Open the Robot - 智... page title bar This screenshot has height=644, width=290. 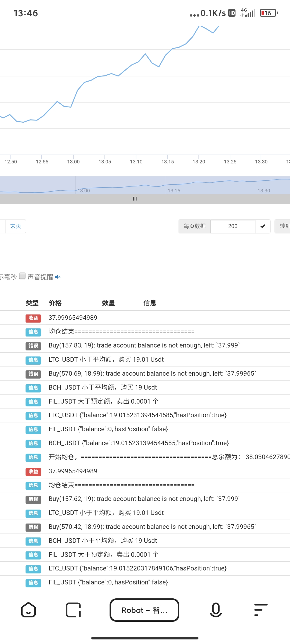(144, 610)
